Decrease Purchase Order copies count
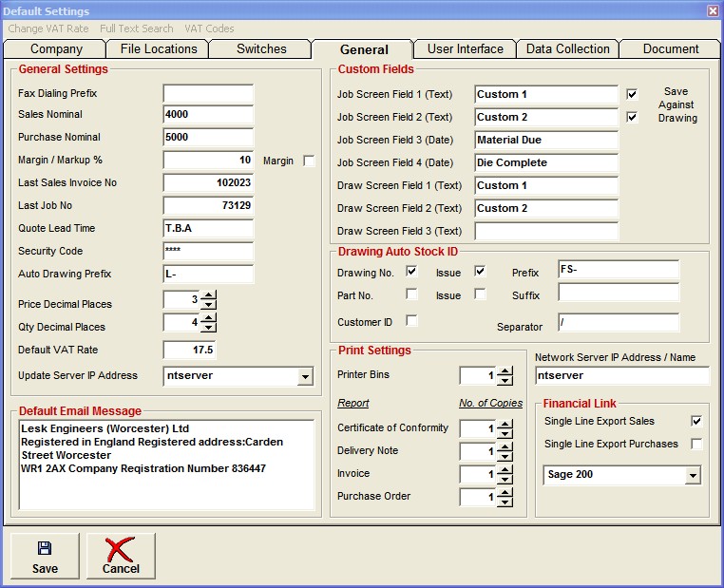Viewport: 724px width, 588px height. coord(505,503)
